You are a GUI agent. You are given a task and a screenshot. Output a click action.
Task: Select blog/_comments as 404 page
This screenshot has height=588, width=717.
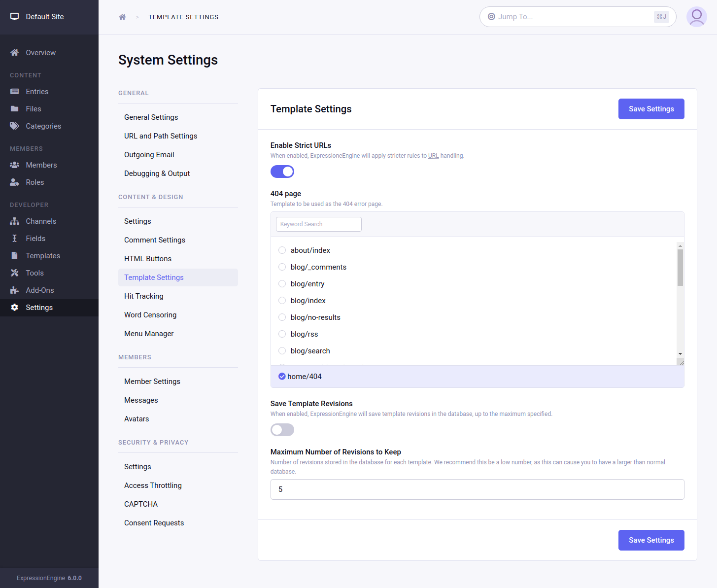click(282, 267)
